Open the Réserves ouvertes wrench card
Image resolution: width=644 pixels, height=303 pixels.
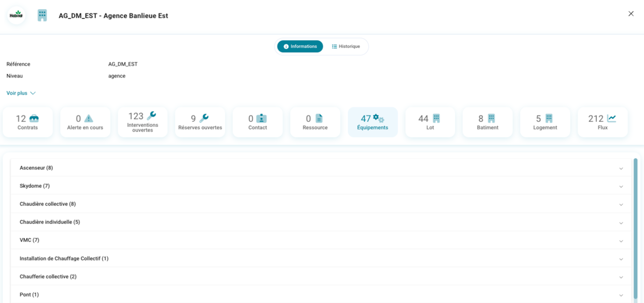(200, 122)
